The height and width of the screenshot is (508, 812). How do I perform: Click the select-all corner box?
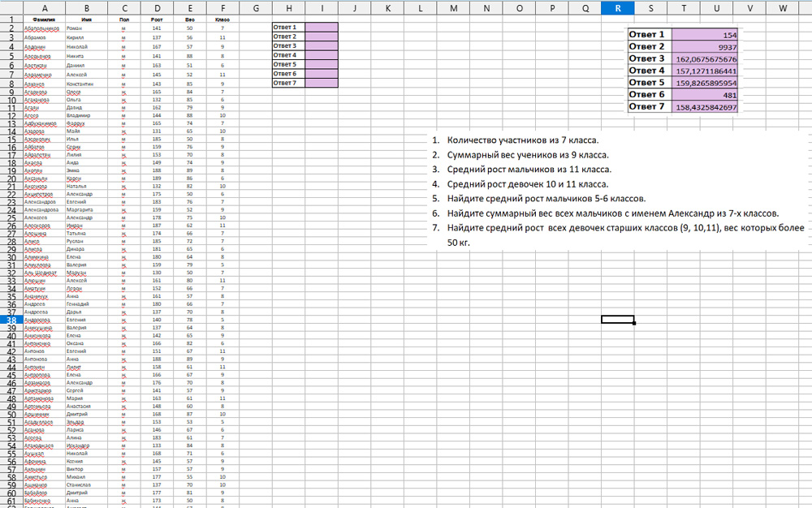coord(6,7)
